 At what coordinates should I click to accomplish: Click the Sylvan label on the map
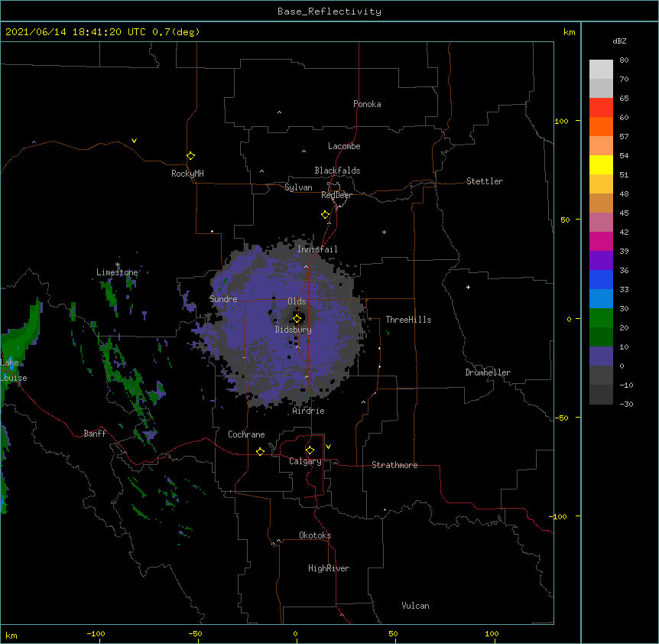click(298, 187)
